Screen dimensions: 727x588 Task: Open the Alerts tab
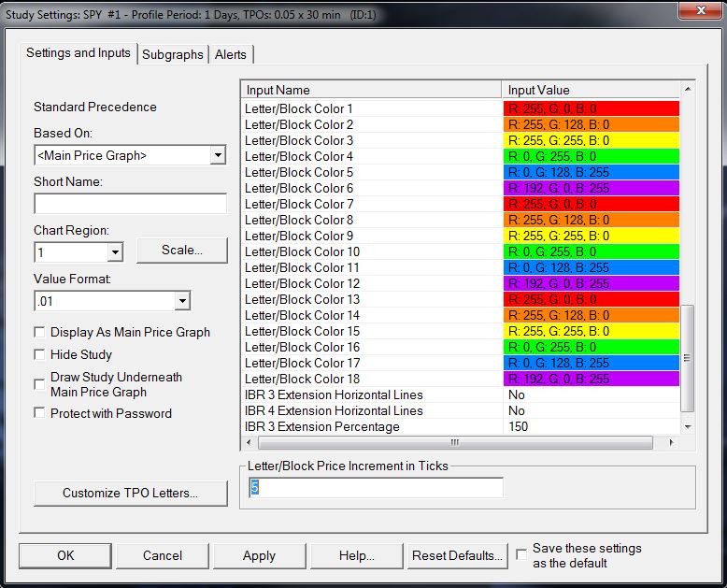click(231, 54)
